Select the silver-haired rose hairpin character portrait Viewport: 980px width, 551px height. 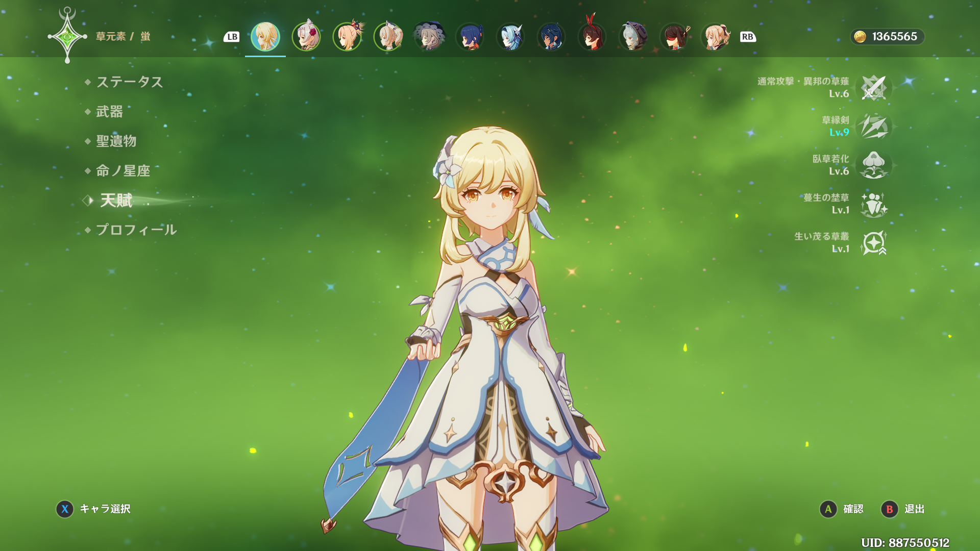tap(306, 37)
